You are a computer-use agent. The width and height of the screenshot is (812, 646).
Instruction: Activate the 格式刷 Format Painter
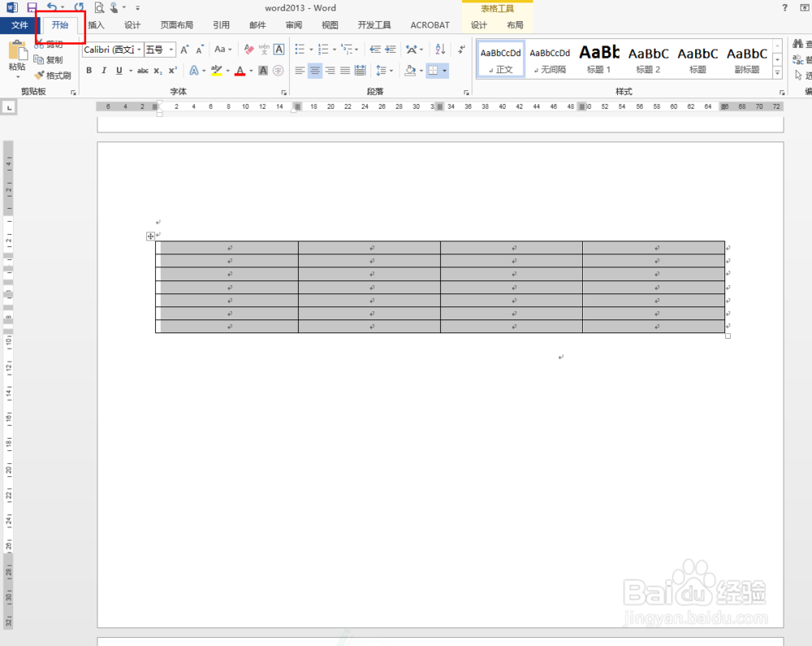click(53, 76)
